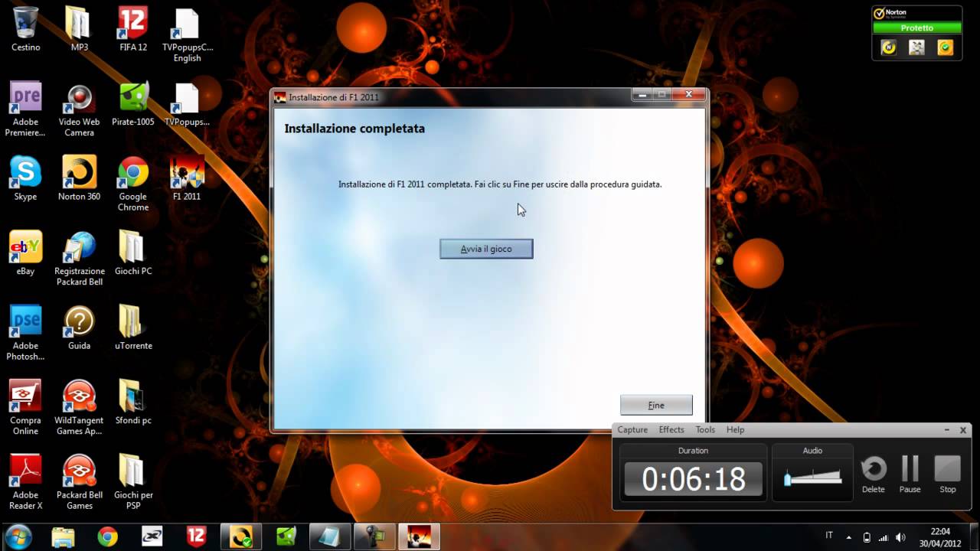Image resolution: width=980 pixels, height=551 pixels.
Task: Open the Tools menu in recorder
Action: (x=705, y=430)
